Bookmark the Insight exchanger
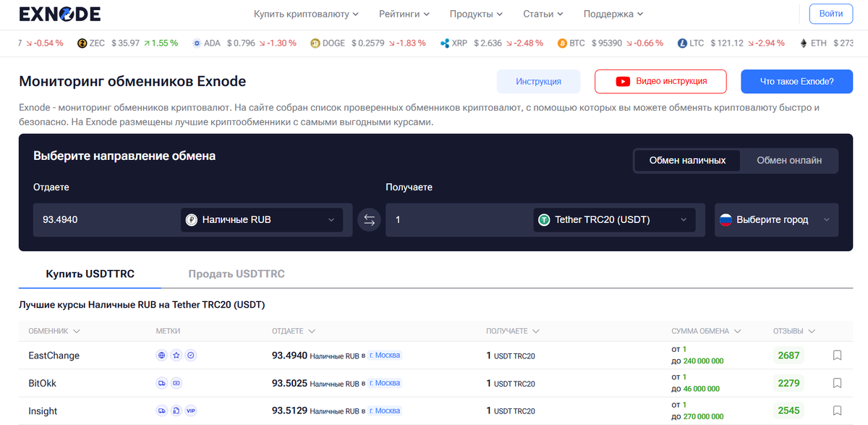The image size is (868, 425). [x=837, y=411]
